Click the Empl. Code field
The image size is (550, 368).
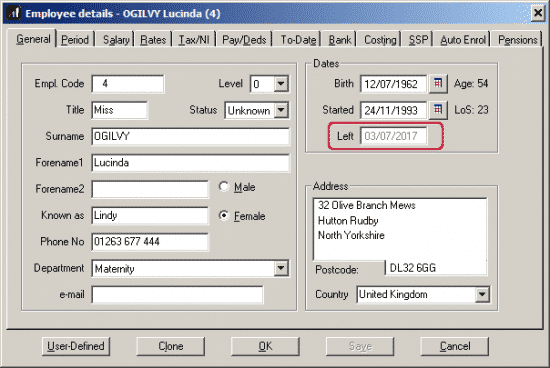[128, 84]
